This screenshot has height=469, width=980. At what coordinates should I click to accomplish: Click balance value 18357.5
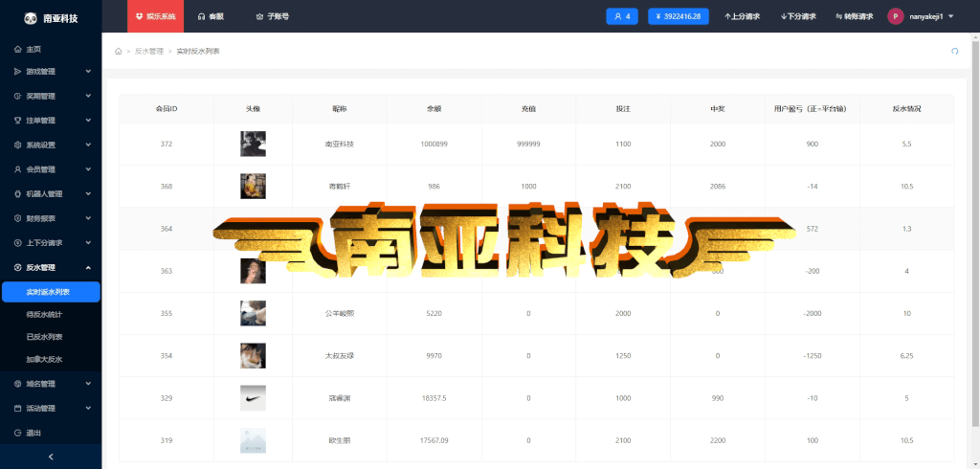coord(434,398)
